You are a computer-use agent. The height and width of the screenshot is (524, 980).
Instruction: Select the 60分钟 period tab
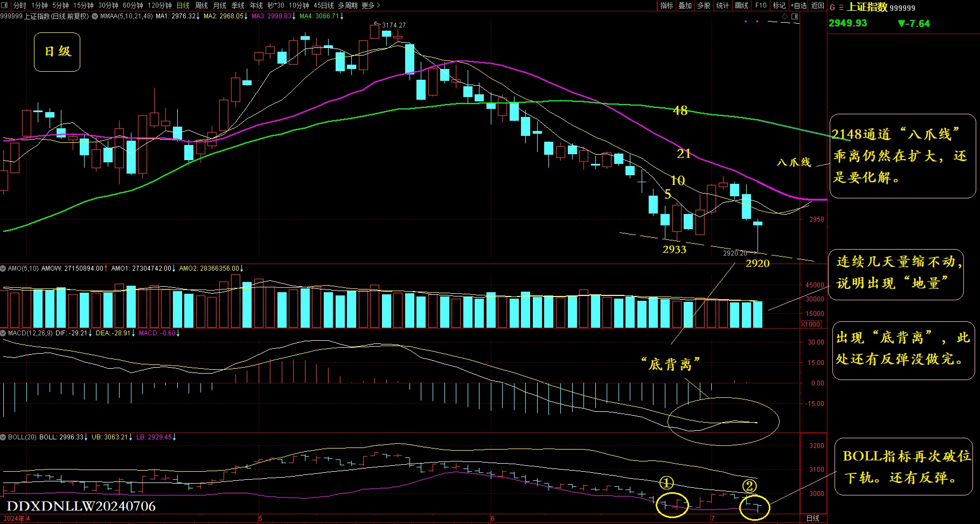pyautogui.click(x=133, y=5)
